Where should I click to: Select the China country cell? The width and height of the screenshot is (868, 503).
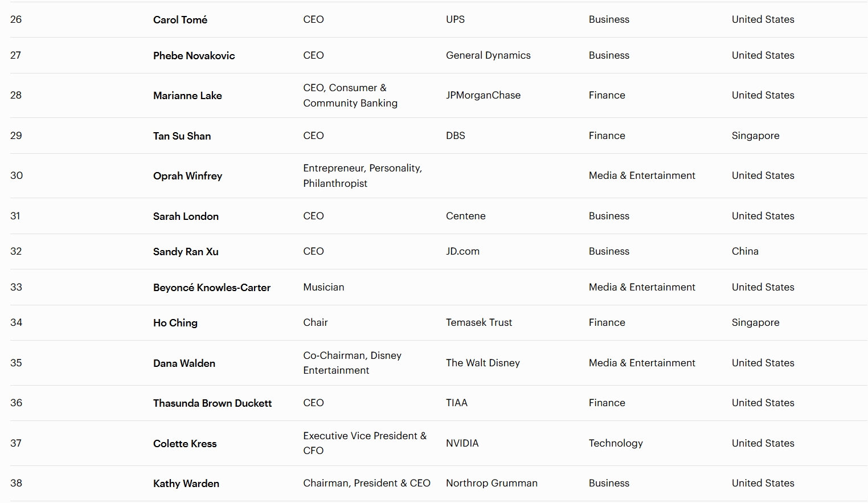tap(745, 251)
